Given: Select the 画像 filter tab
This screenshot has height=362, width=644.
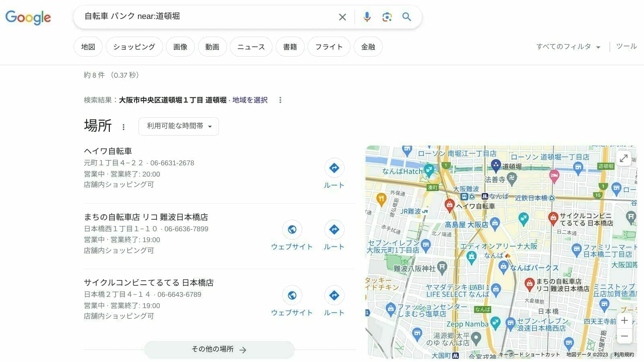Looking at the screenshot, I should pyautogui.click(x=180, y=47).
